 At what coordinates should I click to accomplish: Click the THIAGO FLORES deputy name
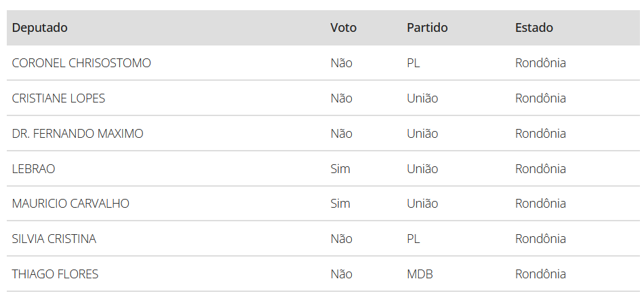pos(55,274)
